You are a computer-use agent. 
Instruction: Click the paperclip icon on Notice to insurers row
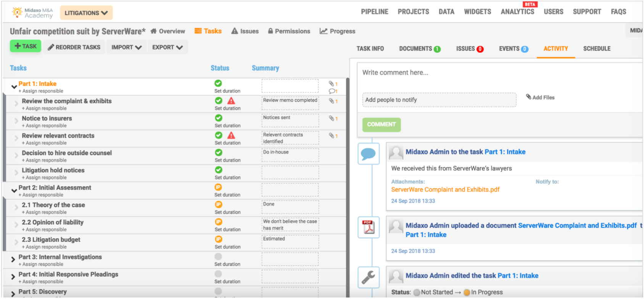coord(332,118)
